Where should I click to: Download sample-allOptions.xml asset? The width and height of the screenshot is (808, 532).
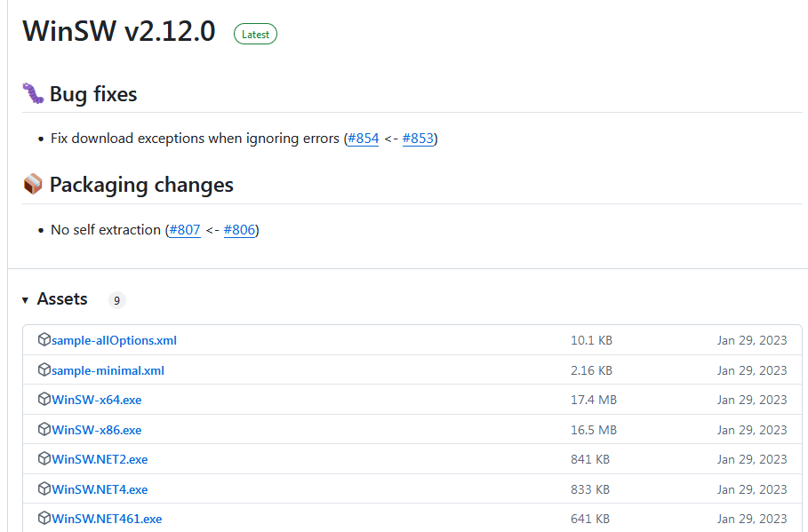point(114,340)
